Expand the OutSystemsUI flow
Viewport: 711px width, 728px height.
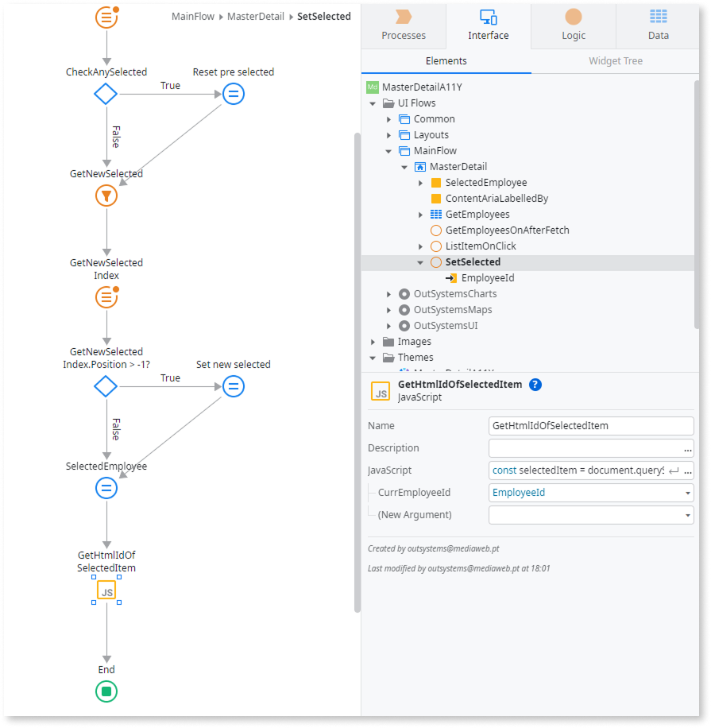389,326
